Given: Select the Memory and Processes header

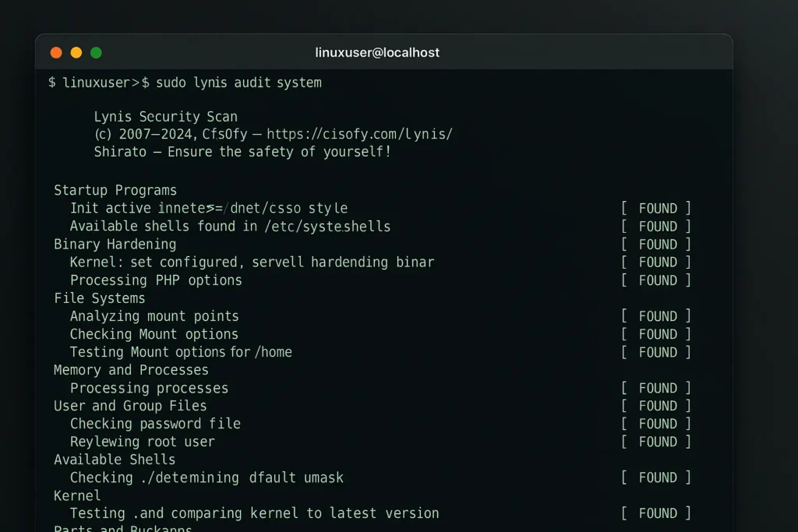Looking at the screenshot, I should tap(130, 370).
